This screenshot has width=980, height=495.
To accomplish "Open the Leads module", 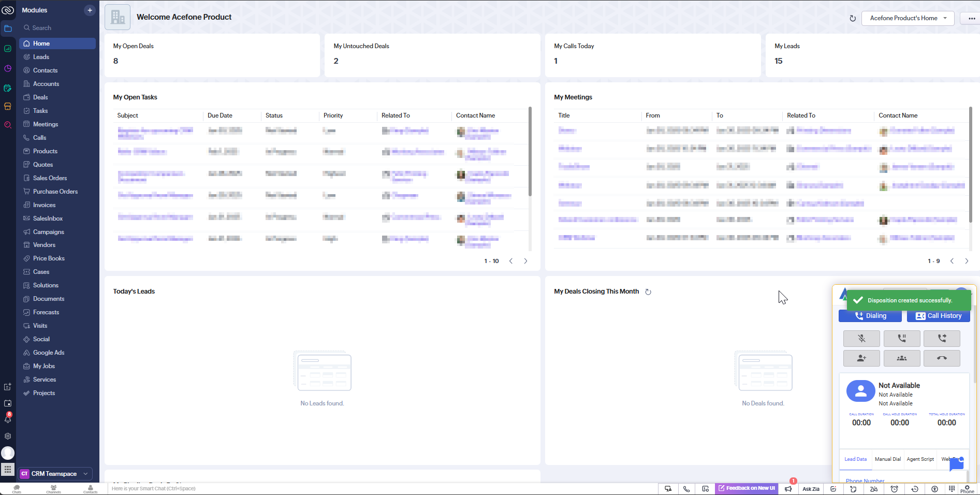I will [x=57, y=57].
